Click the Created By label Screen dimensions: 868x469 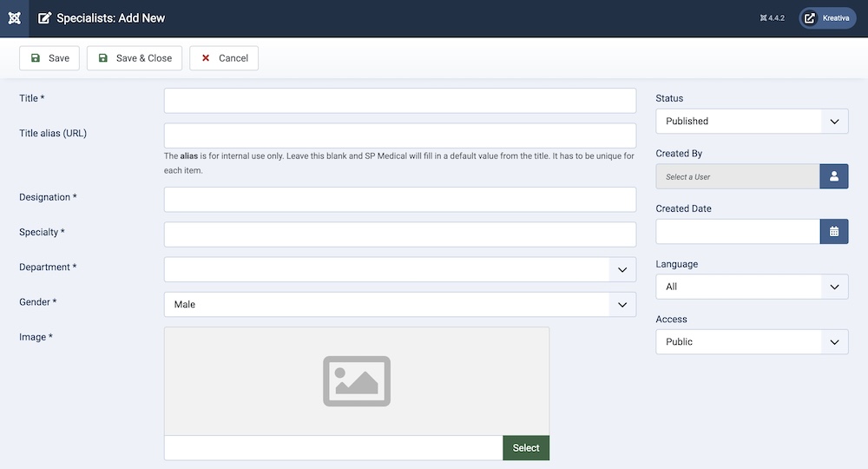[679, 154]
